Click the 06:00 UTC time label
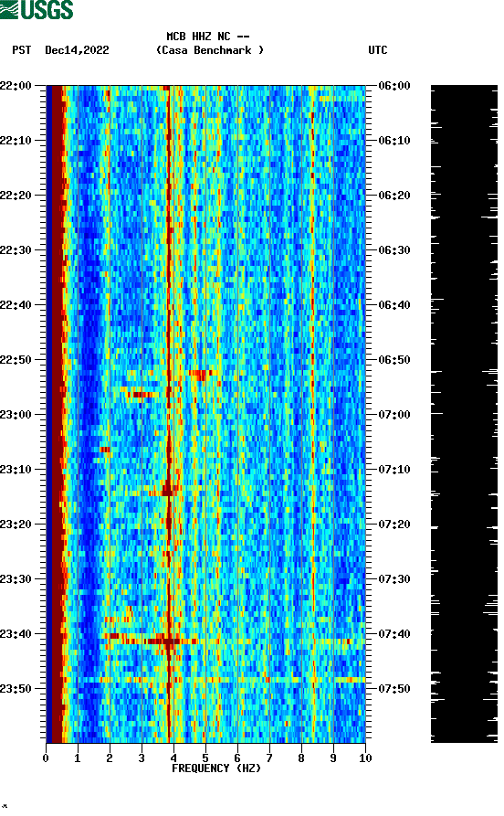 (x=394, y=85)
